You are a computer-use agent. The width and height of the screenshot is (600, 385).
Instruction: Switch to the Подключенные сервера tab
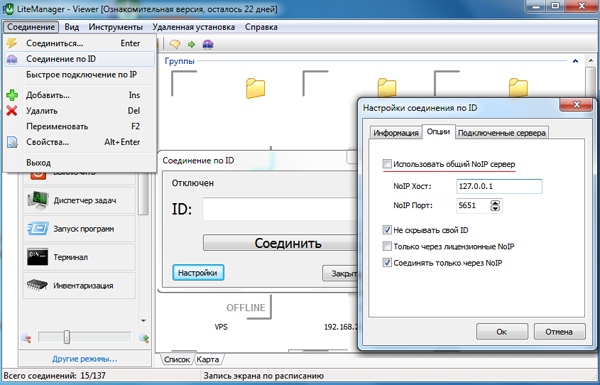pyautogui.click(x=502, y=133)
